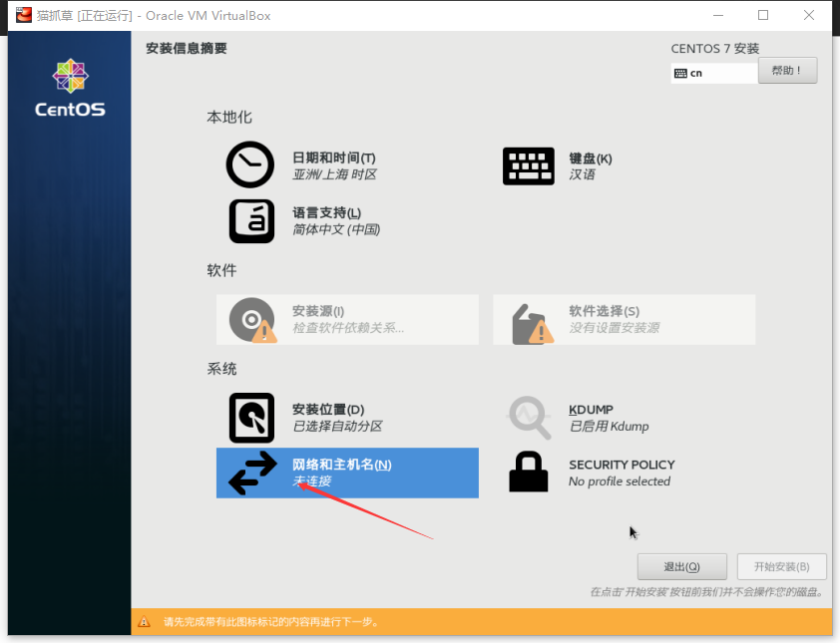This screenshot has height=643, width=840.
Task: Click the 已选择自动分区 status text
Action: pyautogui.click(x=337, y=426)
